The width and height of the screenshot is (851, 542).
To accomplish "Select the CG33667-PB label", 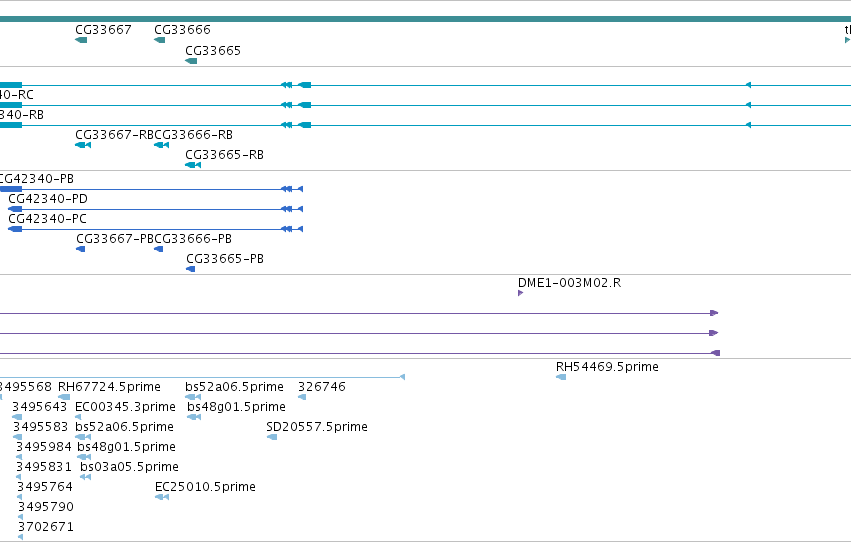I will [116, 239].
